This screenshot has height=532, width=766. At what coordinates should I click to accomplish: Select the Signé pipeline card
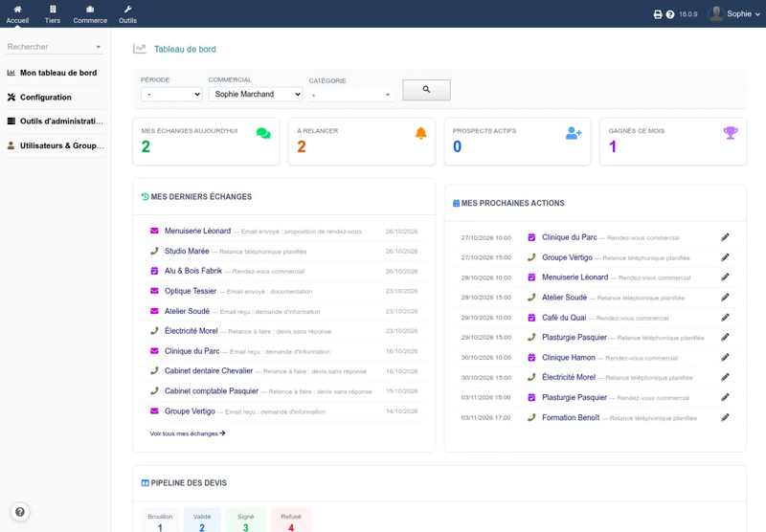point(246,521)
